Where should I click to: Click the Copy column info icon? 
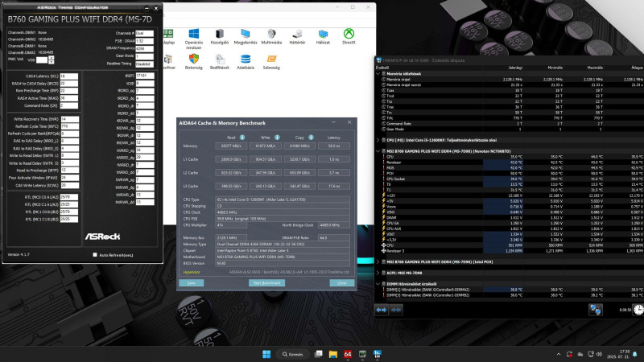pyautogui.click(x=311, y=138)
